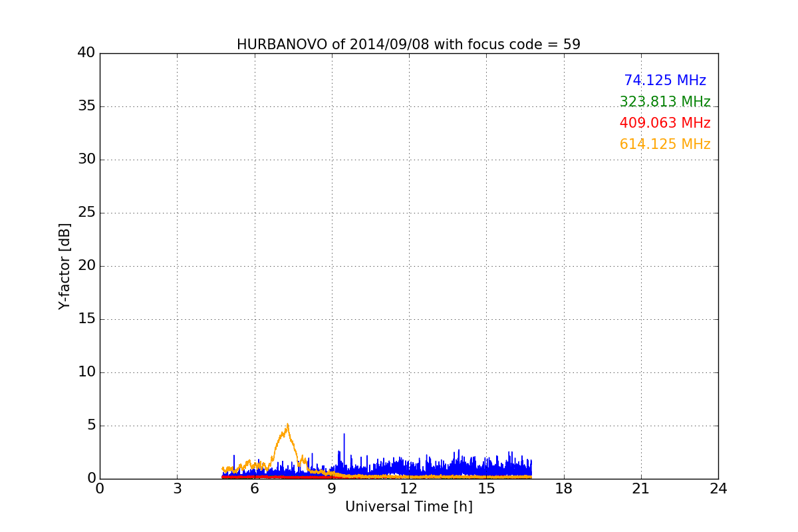Select the 323.813 MHz legend label
Screen dimensions: 798x532
[665, 102]
